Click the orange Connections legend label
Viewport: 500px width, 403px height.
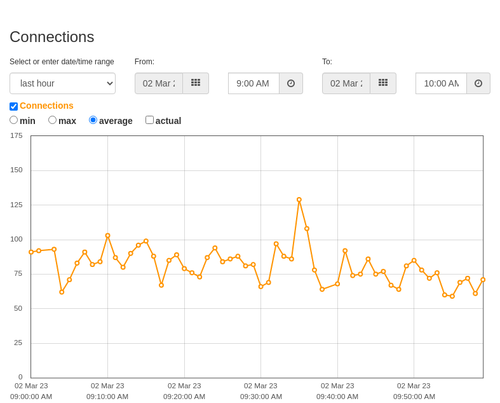click(x=46, y=106)
